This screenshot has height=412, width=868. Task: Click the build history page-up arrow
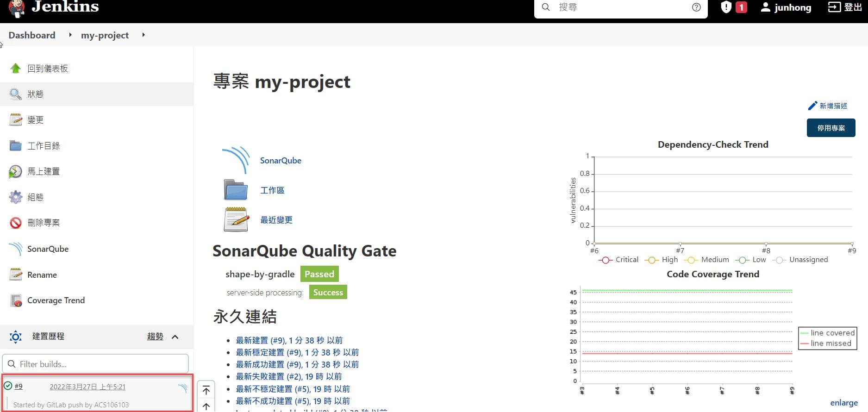coord(206,406)
